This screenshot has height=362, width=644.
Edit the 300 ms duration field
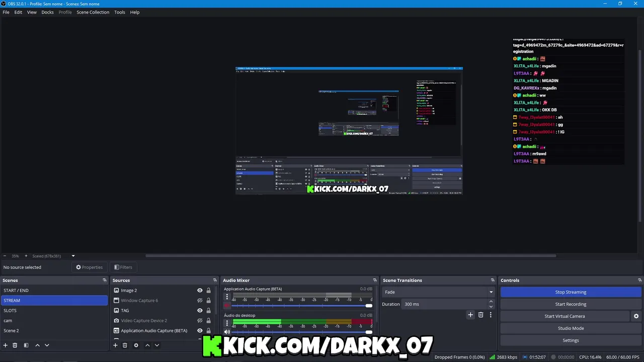pos(444,304)
